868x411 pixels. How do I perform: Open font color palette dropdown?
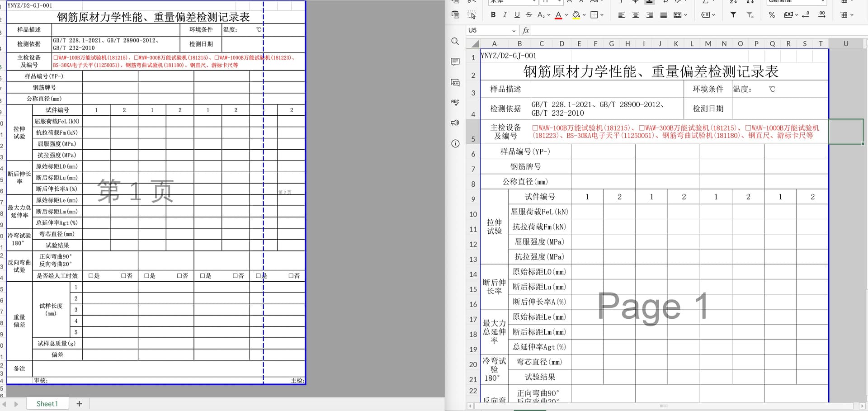click(x=566, y=15)
